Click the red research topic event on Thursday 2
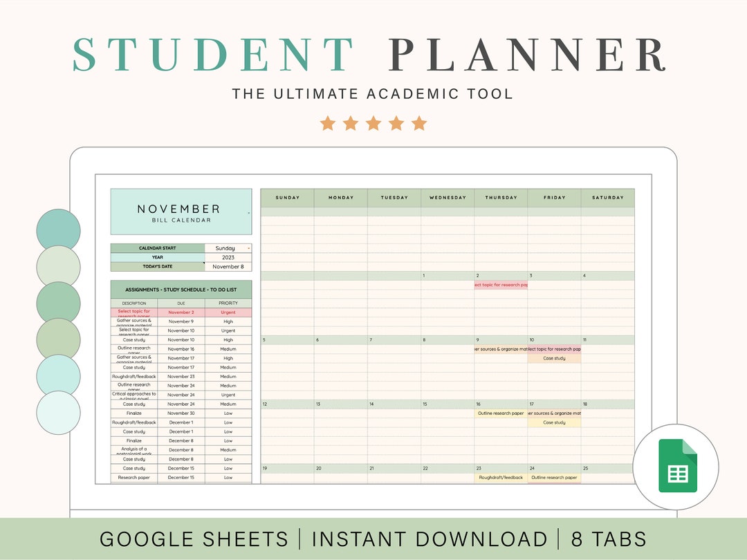 click(501, 285)
